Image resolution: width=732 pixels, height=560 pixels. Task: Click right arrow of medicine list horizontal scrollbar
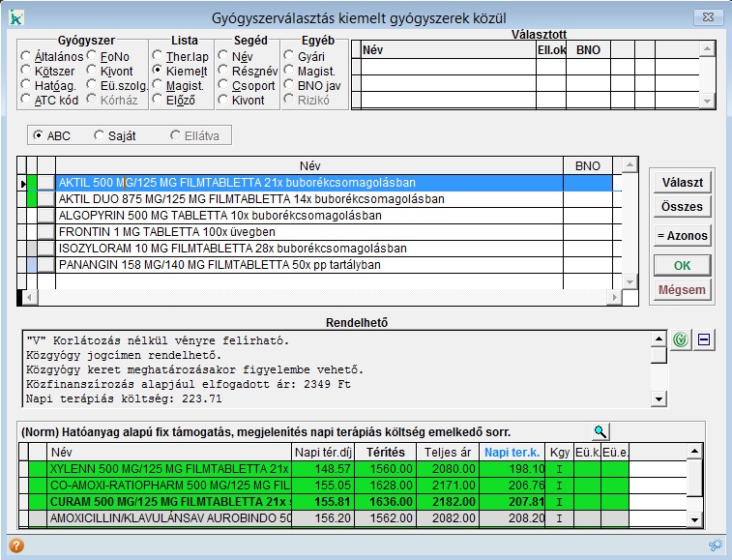tap(614, 297)
